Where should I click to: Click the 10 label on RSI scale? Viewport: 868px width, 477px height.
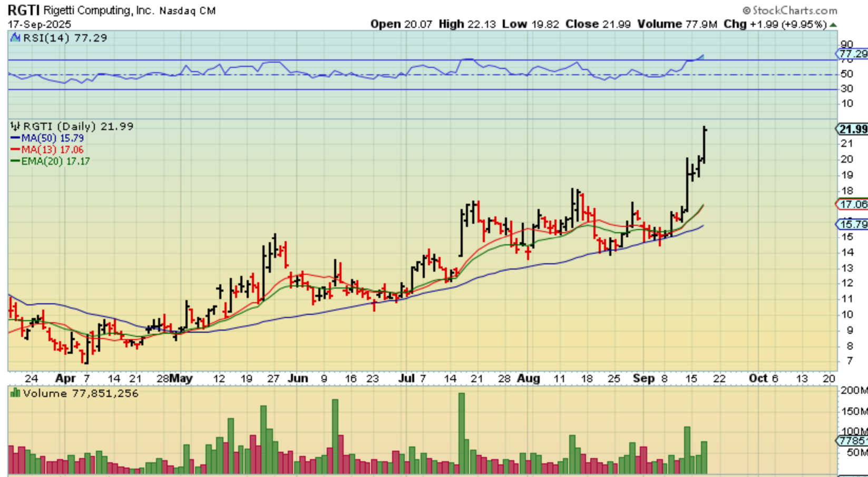pyautogui.click(x=847, y=103)
